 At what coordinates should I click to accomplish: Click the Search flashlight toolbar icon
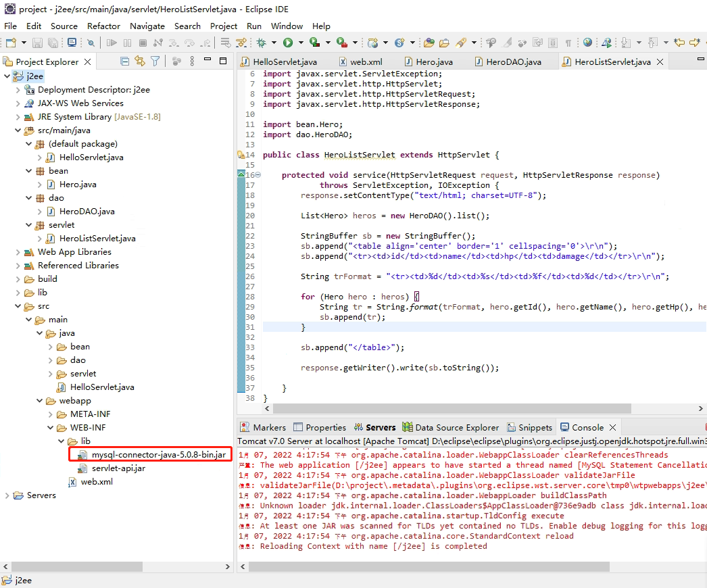coord(461,43)
